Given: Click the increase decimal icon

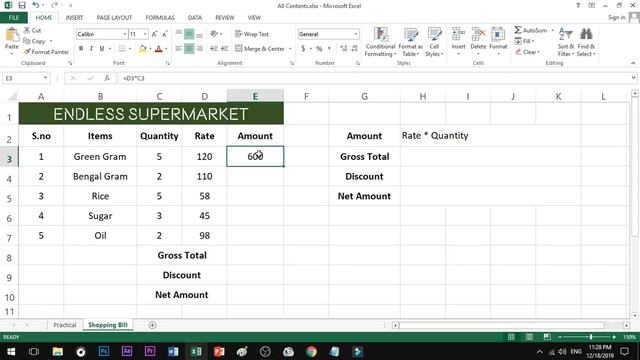Looking at the screenshot, I should coord(344,49).
